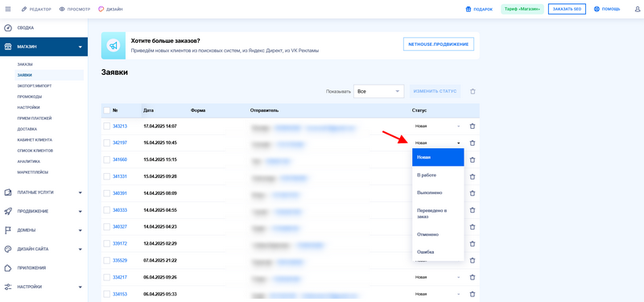Viewport: 644px width, 302px height.
Task: Expand the Платные услуги section arrow
Action: (80, 192)
